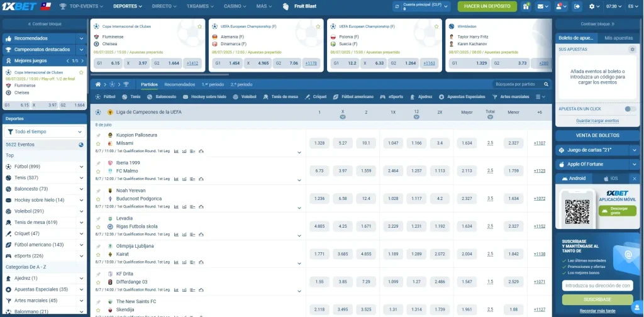Click Recordar más tarde link
Image resolution: width=644 pixels, height=317 pixels.
[x=597, y=311]
